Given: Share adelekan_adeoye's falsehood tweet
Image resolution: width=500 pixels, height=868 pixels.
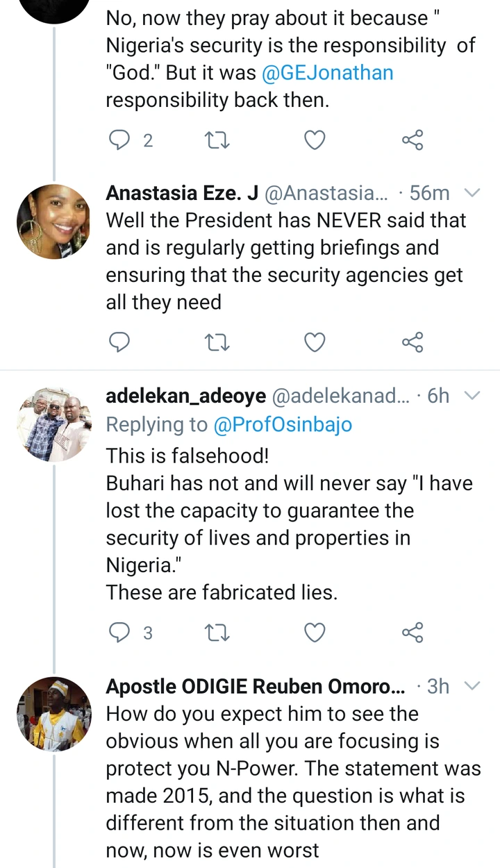Looking at the screenshot, I should [412, 633].
